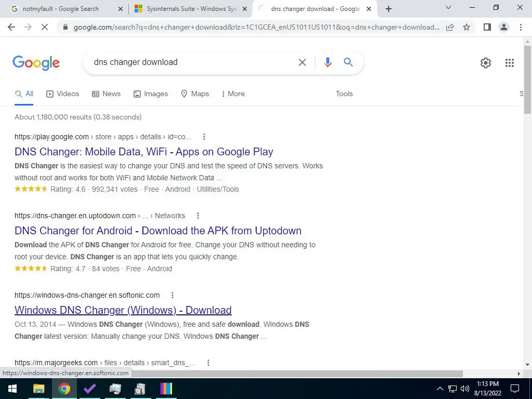Close the Sysinternals Suite tab
Screen dimensions: 532x399
(x=245, y=9)
